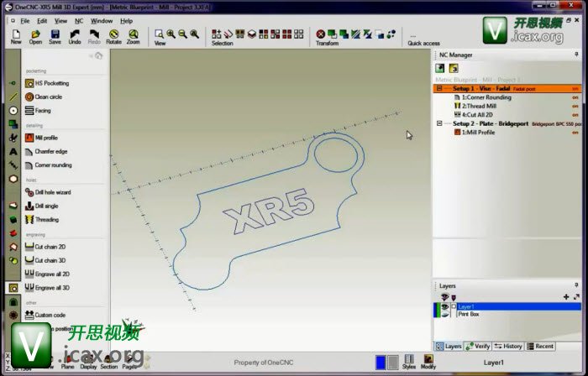
Task: Open Drill hole wizard
Action: point(48,192)
